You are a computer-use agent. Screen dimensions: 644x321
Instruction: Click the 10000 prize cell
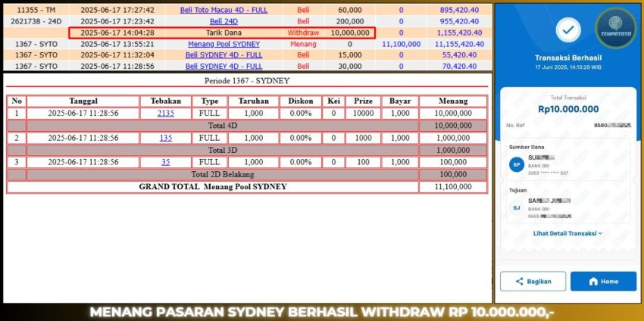[x=363, y=114]
